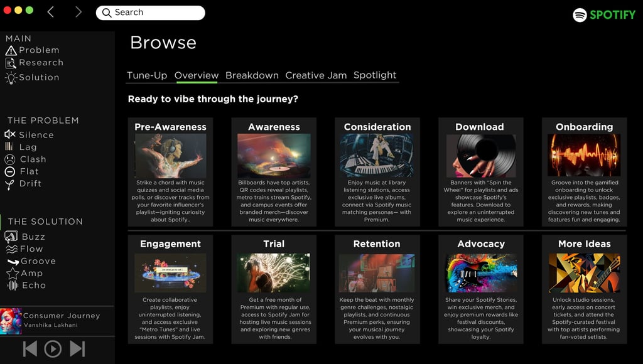Skip to the next track
The width and height of the screenshot is (643, 364).
point(77,349)
